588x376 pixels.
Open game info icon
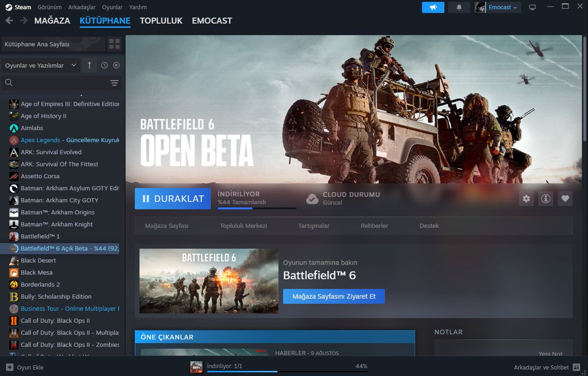click(x=546, y=198)
